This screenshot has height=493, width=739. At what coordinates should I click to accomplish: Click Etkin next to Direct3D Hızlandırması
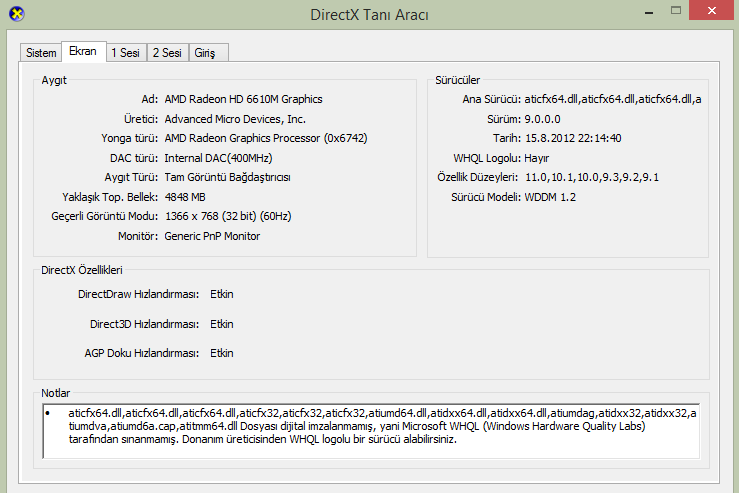[x=222, y=324]
